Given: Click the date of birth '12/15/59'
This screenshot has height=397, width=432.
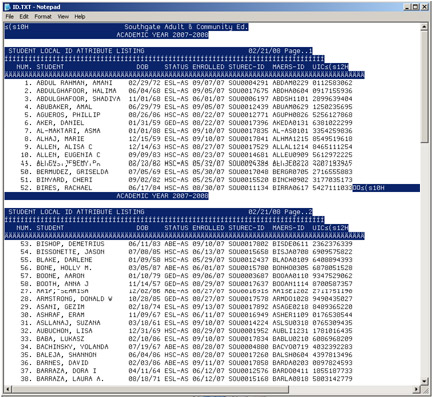Looking at the screenshot, I should tap(144, 139).
